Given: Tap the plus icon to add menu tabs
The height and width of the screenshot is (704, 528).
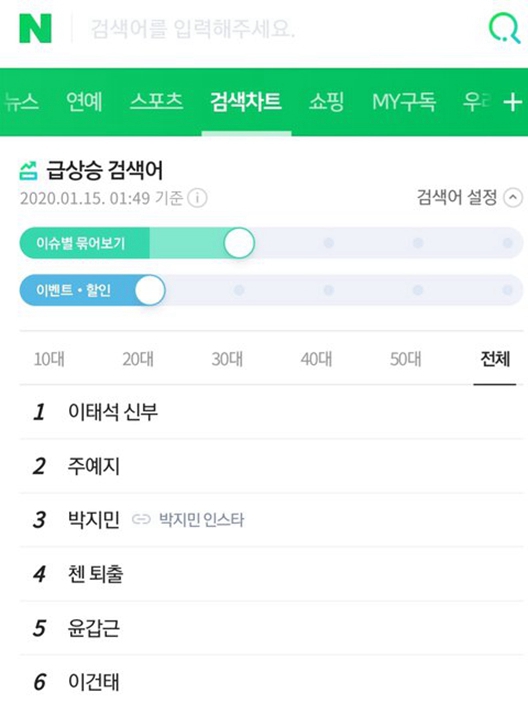Looking at the screenshot, I should [x=513, y=102].
